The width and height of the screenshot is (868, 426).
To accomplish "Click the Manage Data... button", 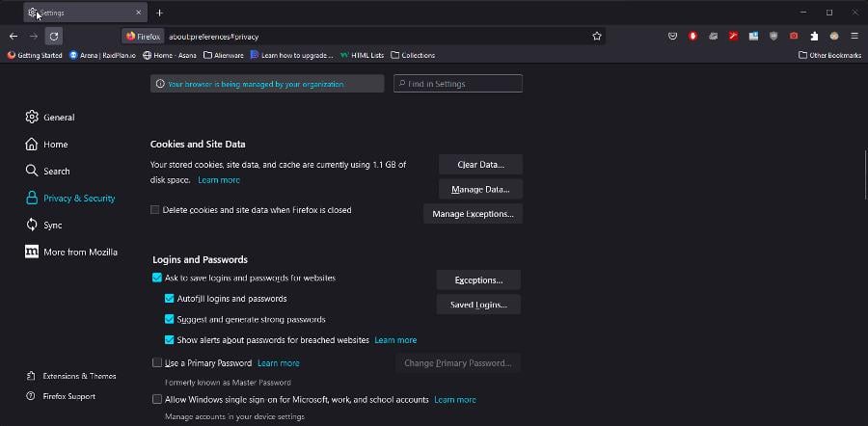I will point(480,189).
